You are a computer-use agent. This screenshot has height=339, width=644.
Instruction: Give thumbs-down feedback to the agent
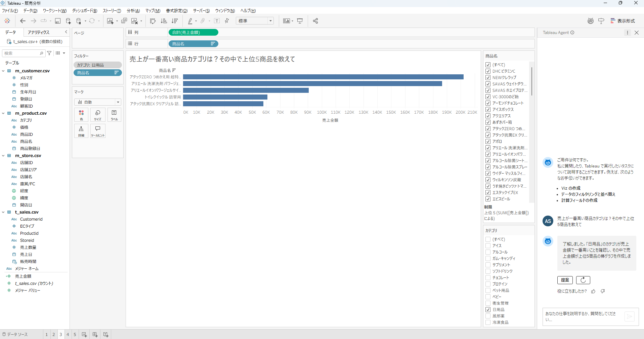603,291
